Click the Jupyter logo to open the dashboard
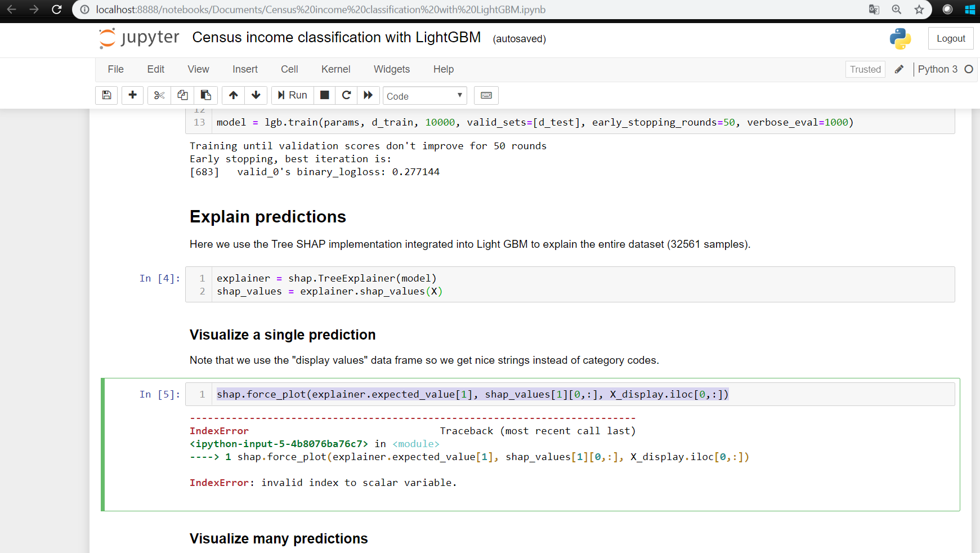Image resolution: width=980 pixels, height=553 pixels. (x=138, y=38)
